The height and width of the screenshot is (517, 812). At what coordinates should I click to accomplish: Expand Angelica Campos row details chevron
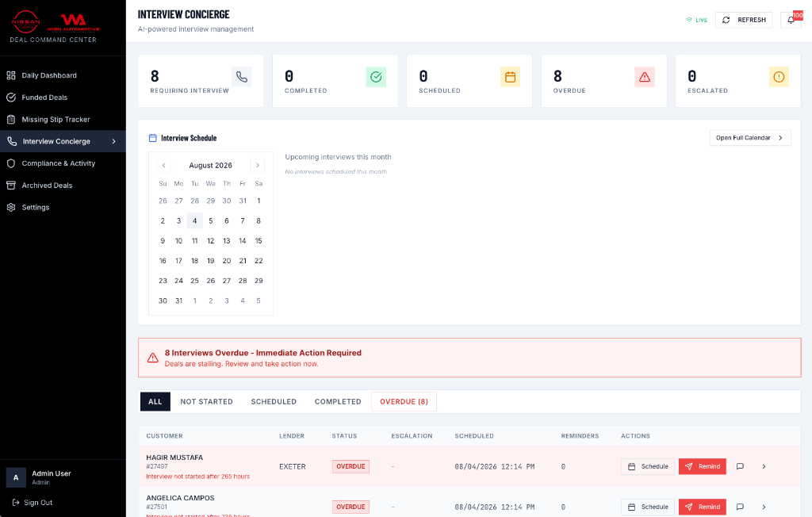(764, 507)
